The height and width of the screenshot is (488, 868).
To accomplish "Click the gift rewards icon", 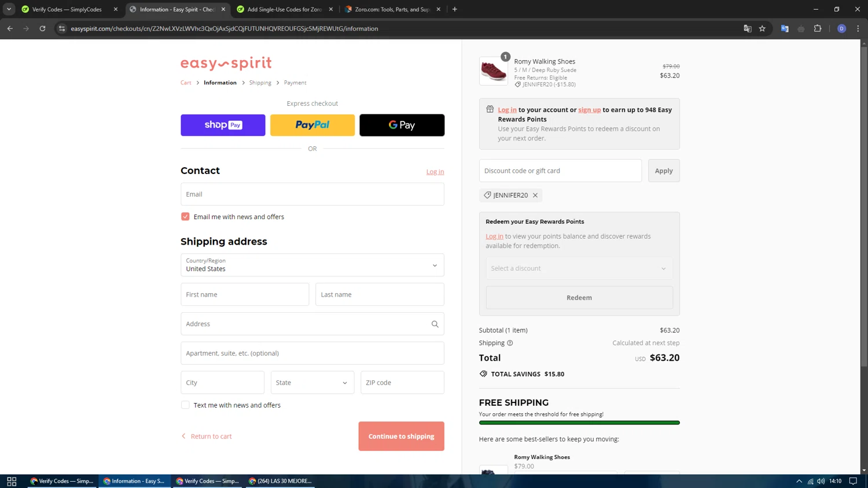I will point(490,109).
